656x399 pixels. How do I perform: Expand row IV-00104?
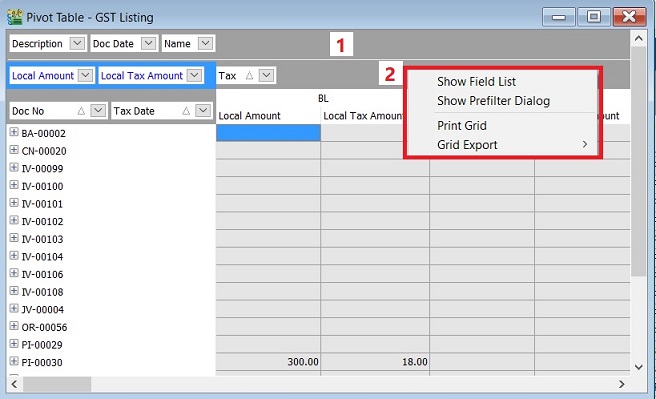[x=14, y=256]
